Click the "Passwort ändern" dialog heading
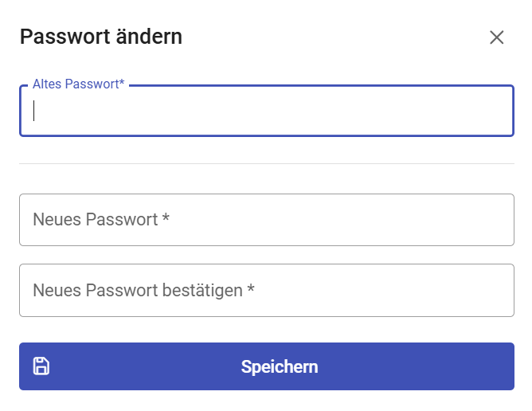The image size is (532, 411). point(100,37)
